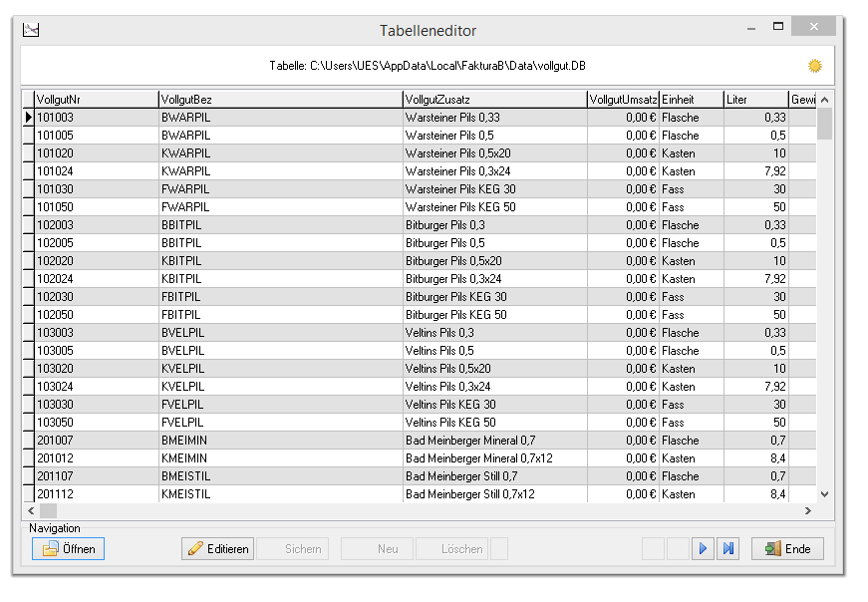868x602 pixels.
Task: Select the Liter column header
Action: pos(755,100)
